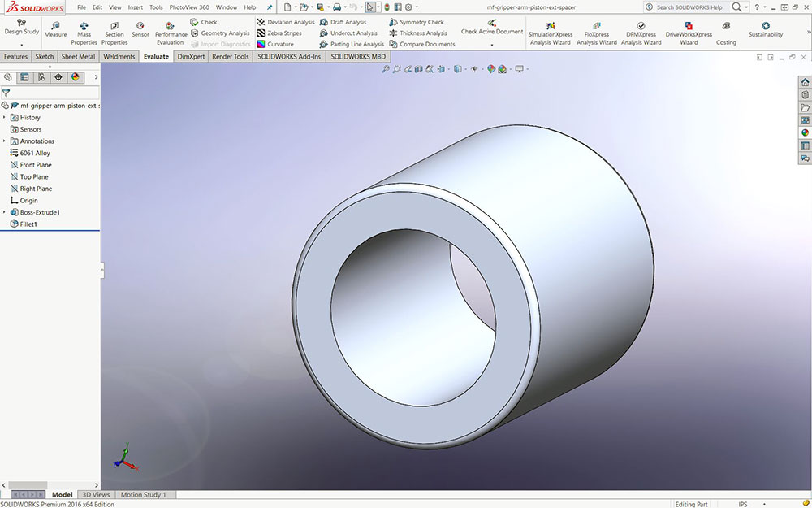Viewport: 812px width, 508px height.
Task: Expand the Annotations folder
Action: [x=4, y=141]
